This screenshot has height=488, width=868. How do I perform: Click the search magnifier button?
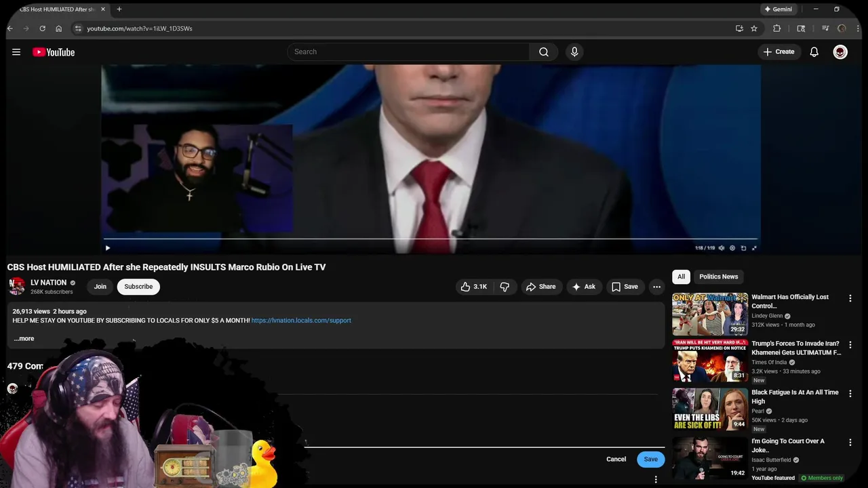pyautogui.click(x=544, y=52)
